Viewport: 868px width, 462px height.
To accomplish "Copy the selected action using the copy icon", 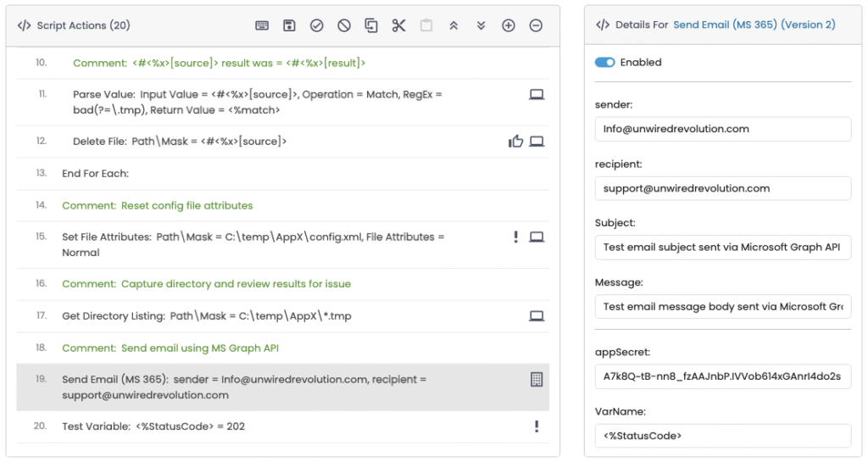I will click(x=371, y=25).
